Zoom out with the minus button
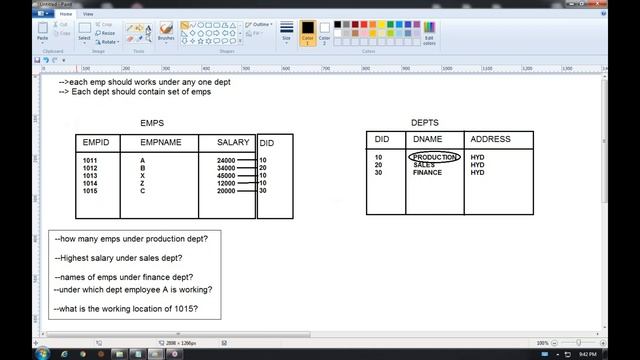 554,343
